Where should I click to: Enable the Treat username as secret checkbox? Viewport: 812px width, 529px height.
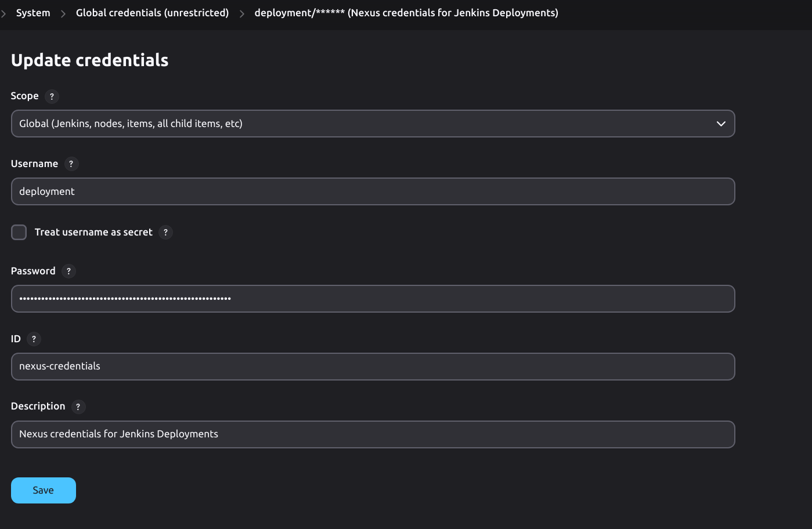tap(19, 233)
